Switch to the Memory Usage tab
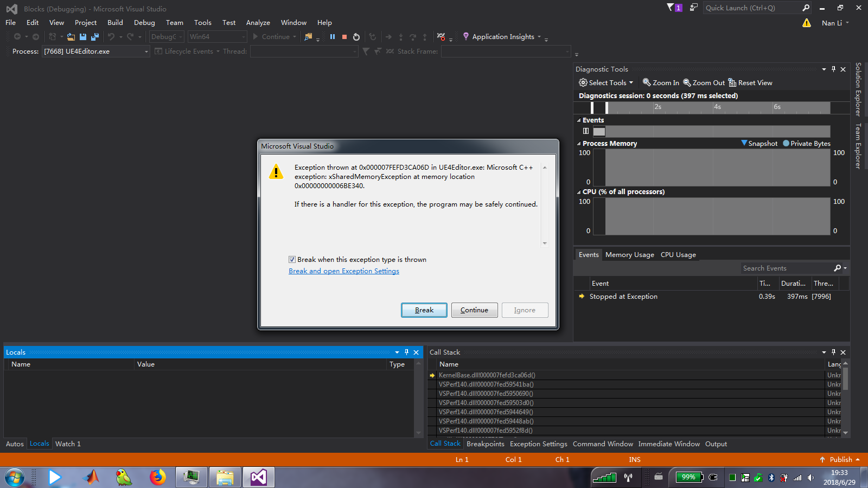Screen dimensions: 868x488 click(629, 254)
